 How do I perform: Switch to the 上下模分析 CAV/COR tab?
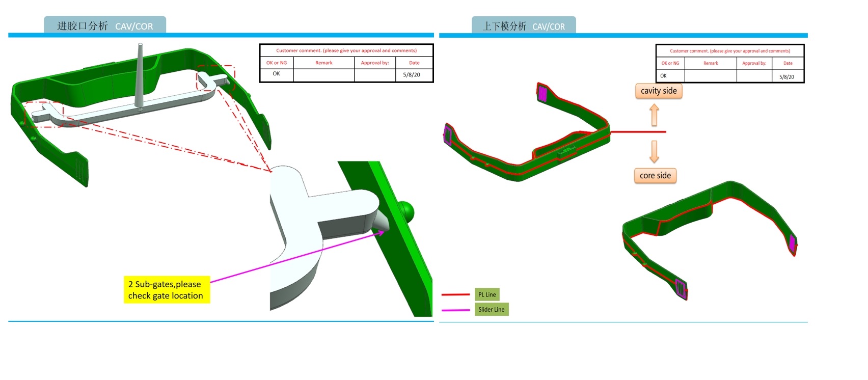tap(524, 26)
